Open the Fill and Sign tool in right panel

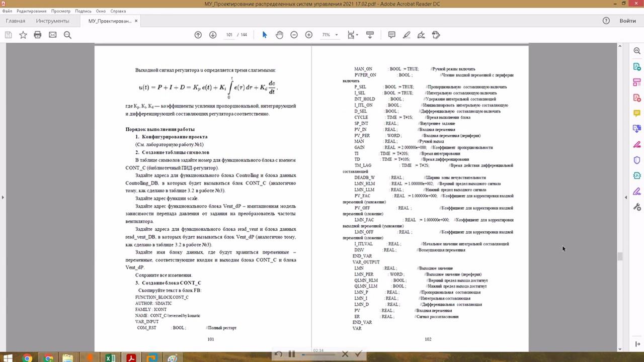point(637,144)
